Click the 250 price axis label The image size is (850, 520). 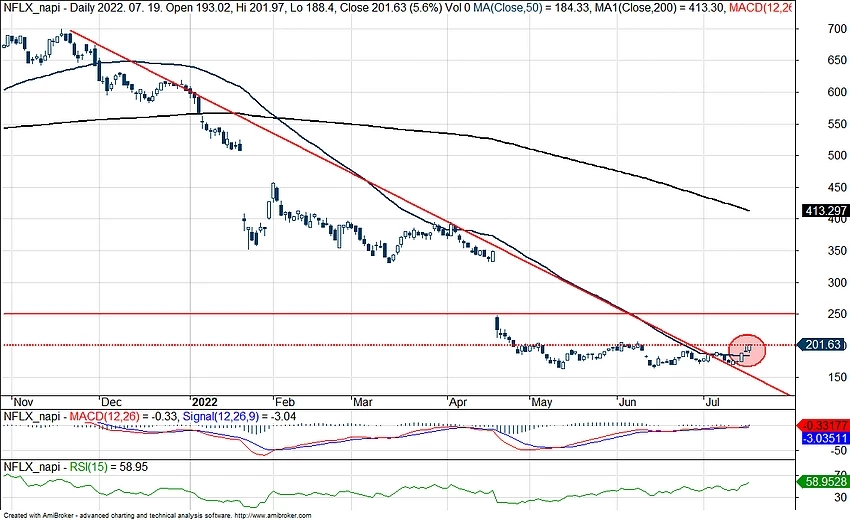(x=837, y=314)
